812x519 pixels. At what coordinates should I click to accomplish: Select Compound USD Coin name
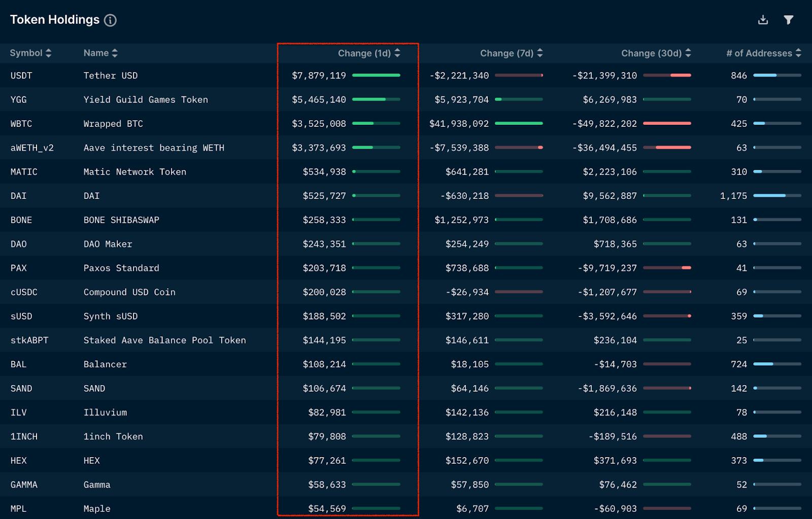coord(129,292)
